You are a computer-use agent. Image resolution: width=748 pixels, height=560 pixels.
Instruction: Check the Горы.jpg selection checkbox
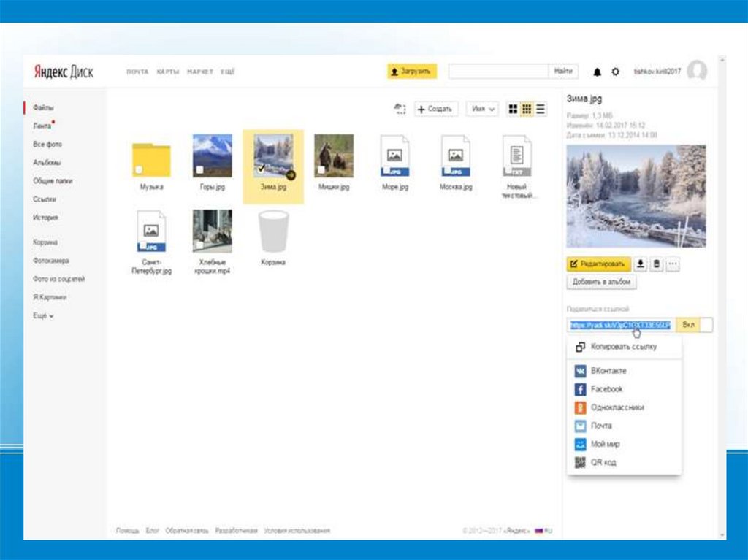tap(200, 169)
